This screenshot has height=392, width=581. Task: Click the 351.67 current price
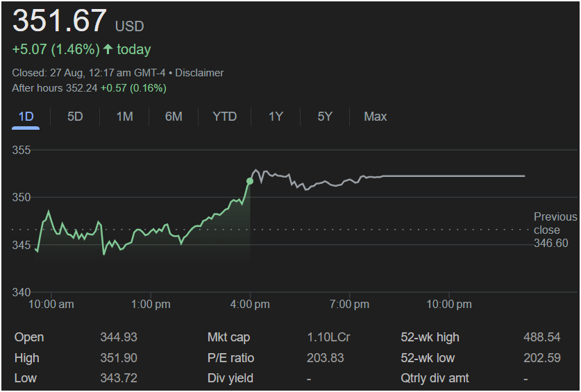tap(60, 21)
